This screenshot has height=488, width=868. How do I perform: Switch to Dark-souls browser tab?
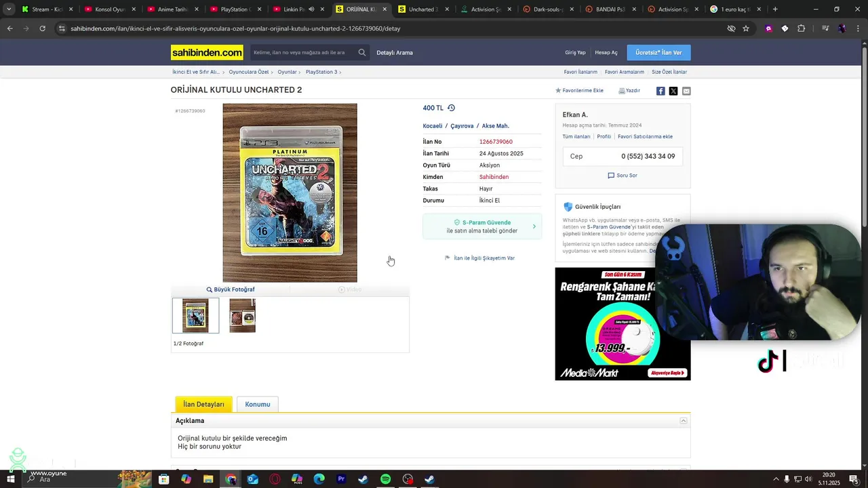[x=549, y=9]
